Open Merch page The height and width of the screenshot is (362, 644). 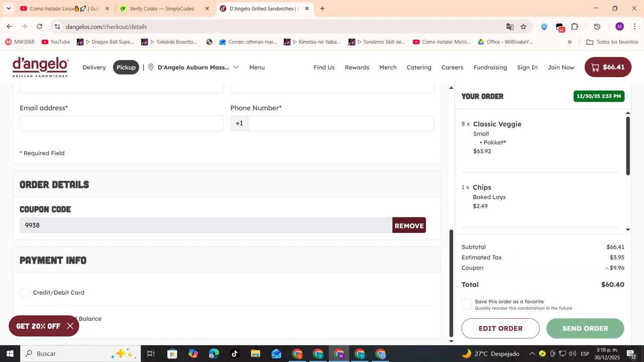point(388,67)
